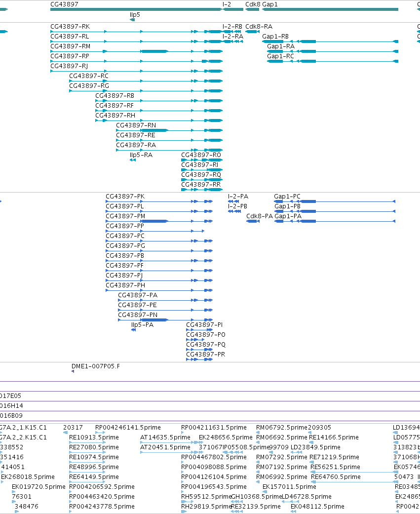Select protein label CG43897-PC
The height and width of the screenshot is (514, 420).
tap(125, 236)
